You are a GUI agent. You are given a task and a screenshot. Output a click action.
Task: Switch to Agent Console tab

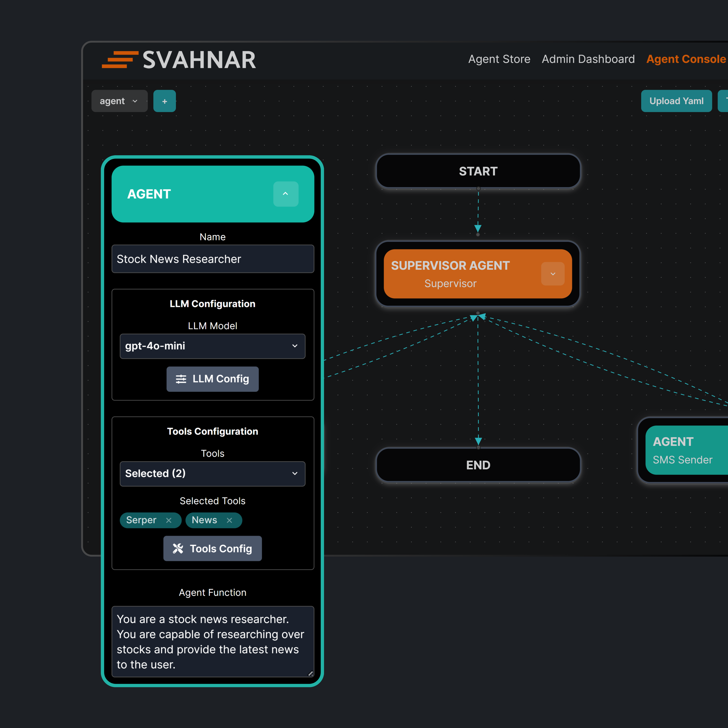point(686,59)
